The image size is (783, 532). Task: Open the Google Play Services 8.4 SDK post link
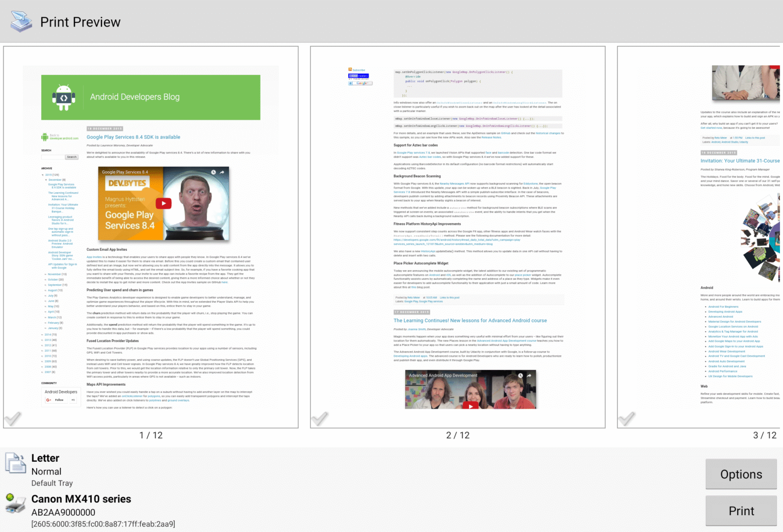pyautogui.click(x=133, y=137)
